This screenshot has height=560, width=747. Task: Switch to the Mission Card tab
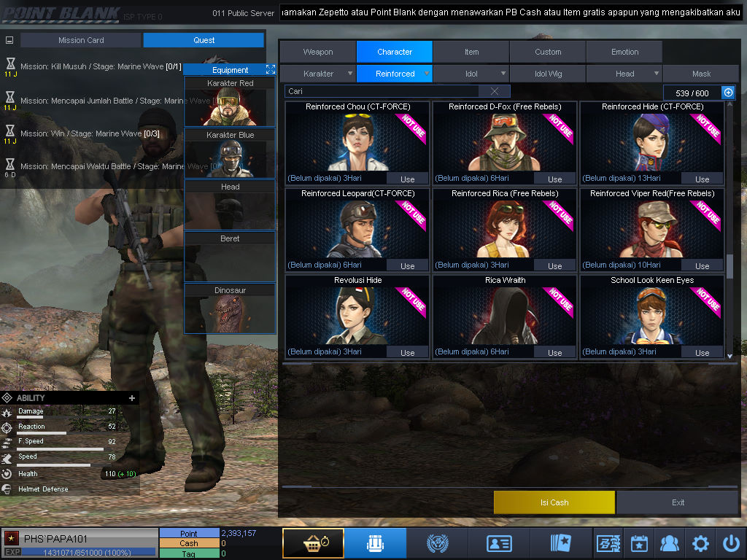tap(81, 41)
